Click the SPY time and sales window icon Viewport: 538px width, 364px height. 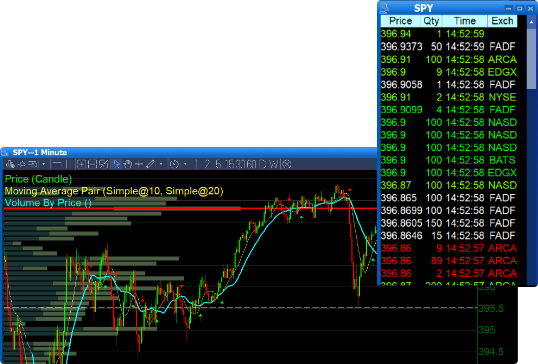pyautogui.click(x=385, y=8)
